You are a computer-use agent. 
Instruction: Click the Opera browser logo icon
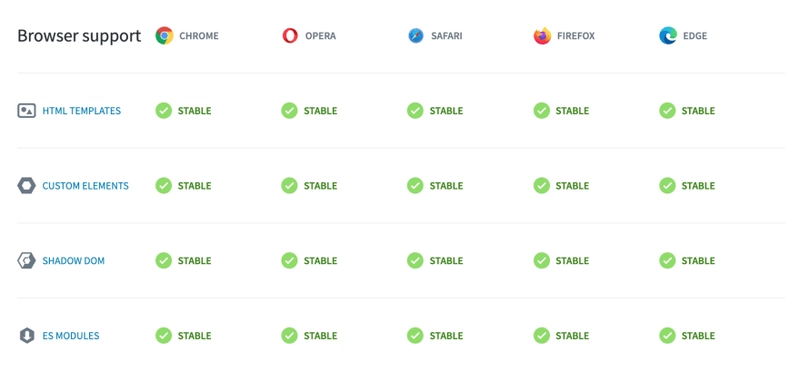pos(290,36)
